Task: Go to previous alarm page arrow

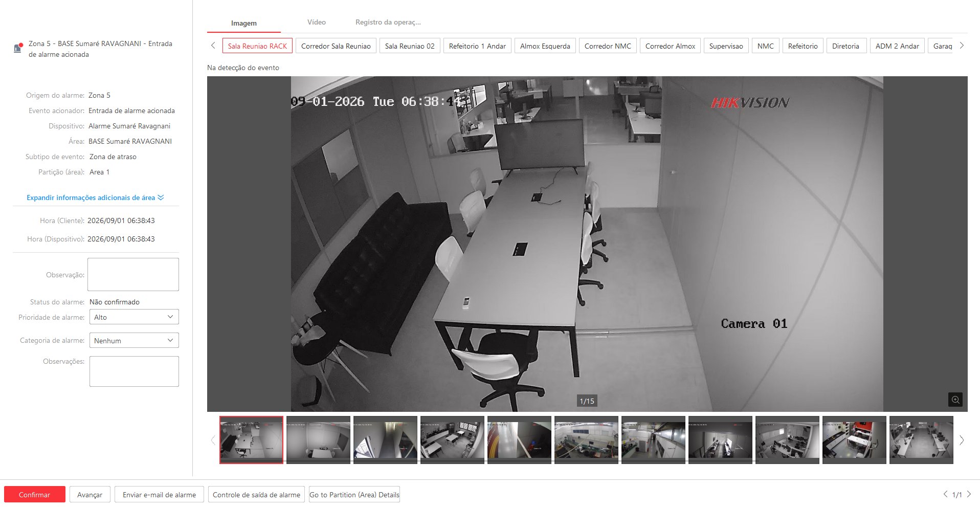Action: pyautogui.click(x=945, y=494)
